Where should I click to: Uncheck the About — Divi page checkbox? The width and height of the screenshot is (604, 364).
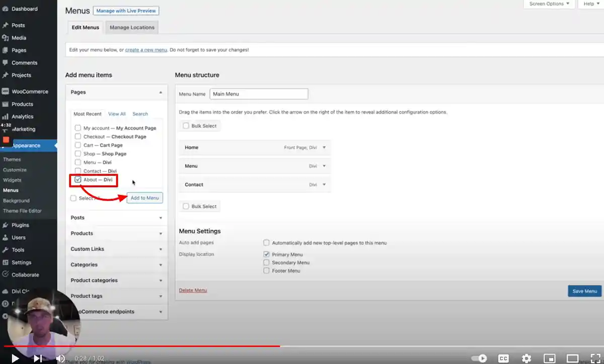click(78, 179)
